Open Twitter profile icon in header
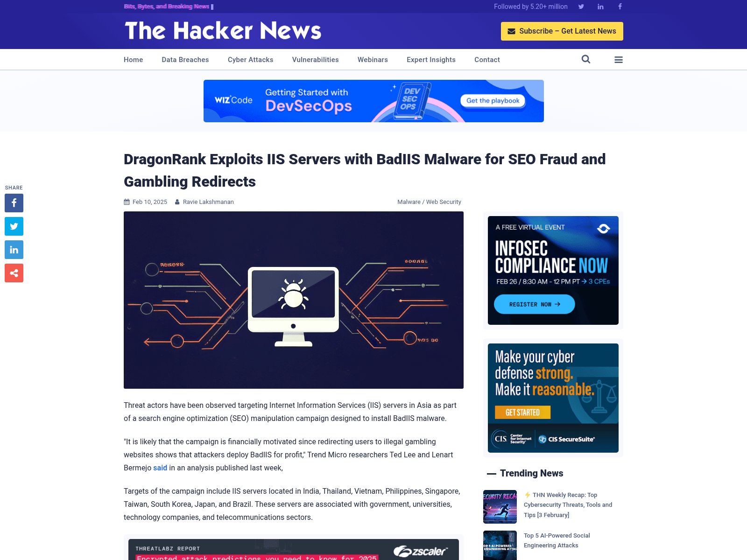This screenshot has width=747, height=560. coord(581,7)
